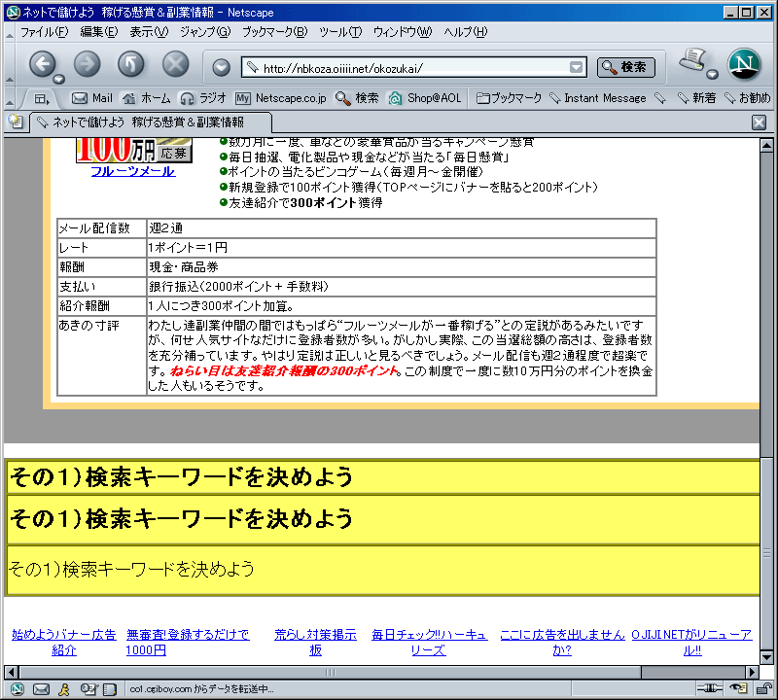778x700 pixels.
Task: Open the ブックマーク(B) menu
Action: (274, 32)
